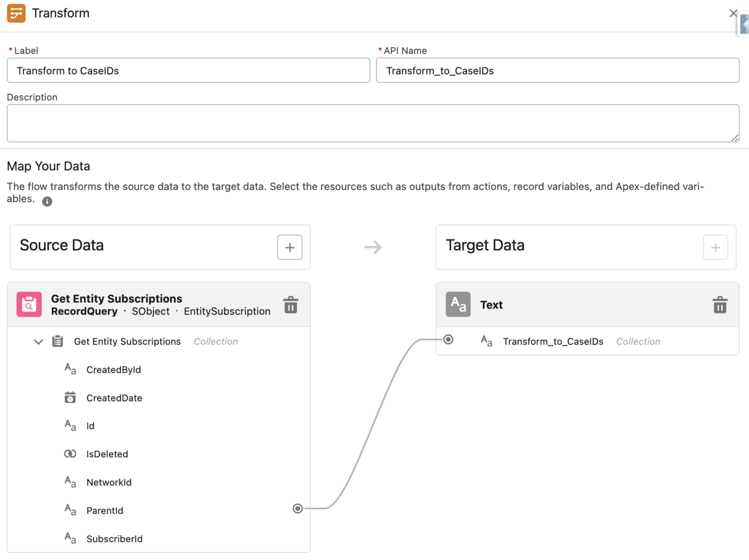Click the collection list icon beside Get Entity Subscriptions

[58, 341]
